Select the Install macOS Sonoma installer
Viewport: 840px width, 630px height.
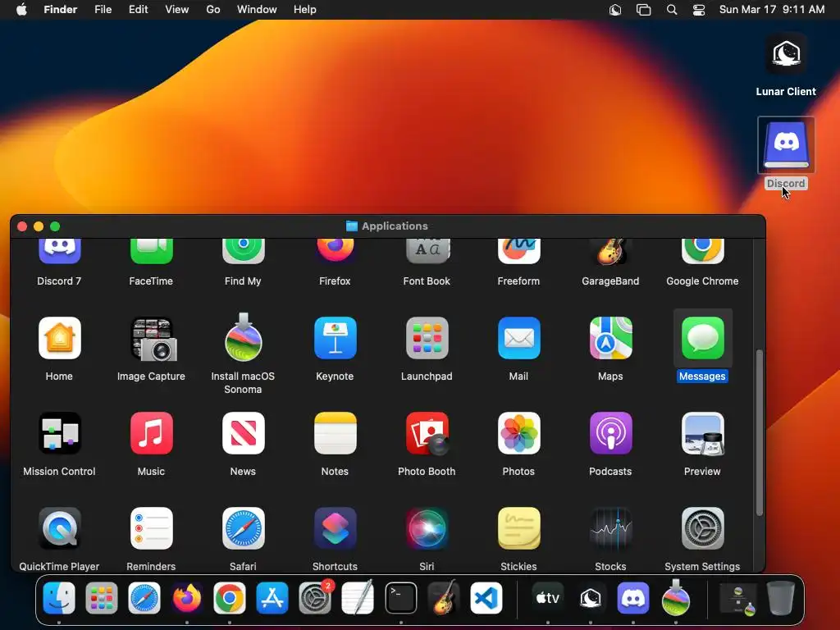point(243,337)
